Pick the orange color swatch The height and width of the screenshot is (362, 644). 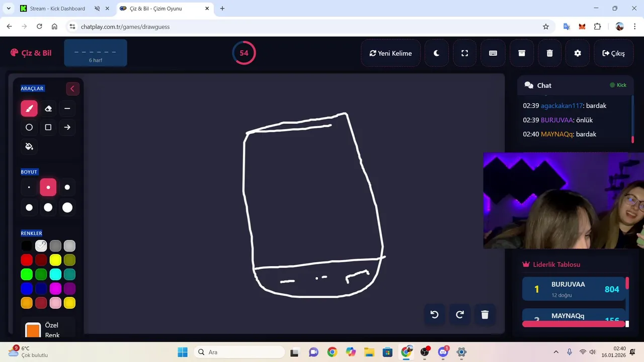pyautogui.click(x=27, y=303)
